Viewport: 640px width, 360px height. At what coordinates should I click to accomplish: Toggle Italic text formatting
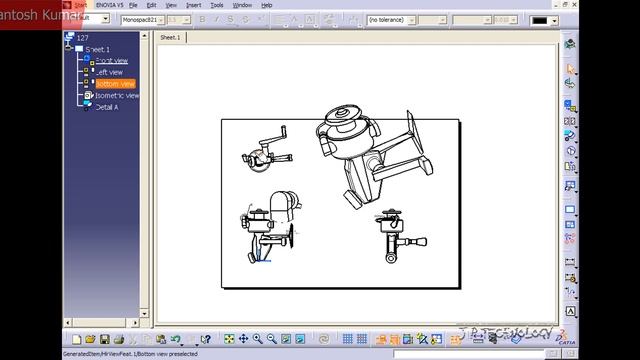click(x=217, y=20)
